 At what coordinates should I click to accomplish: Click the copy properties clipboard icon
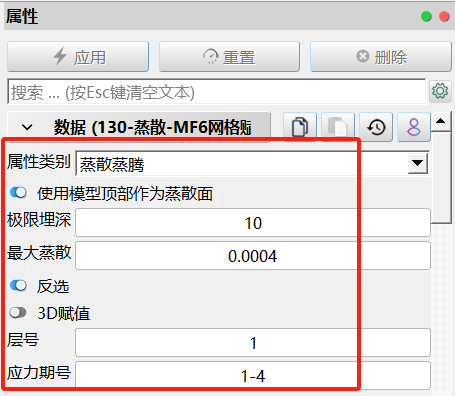pos(300,127)
